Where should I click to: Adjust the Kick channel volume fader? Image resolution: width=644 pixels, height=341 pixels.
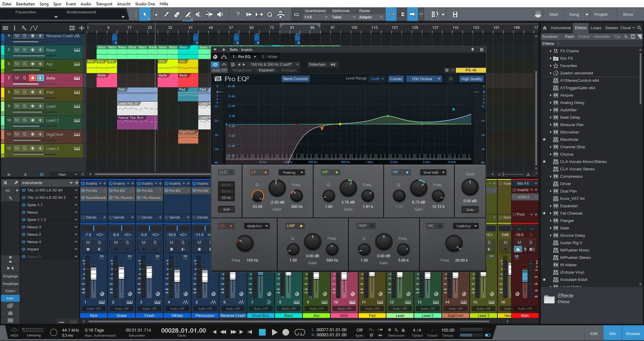(x=93, y=273)
